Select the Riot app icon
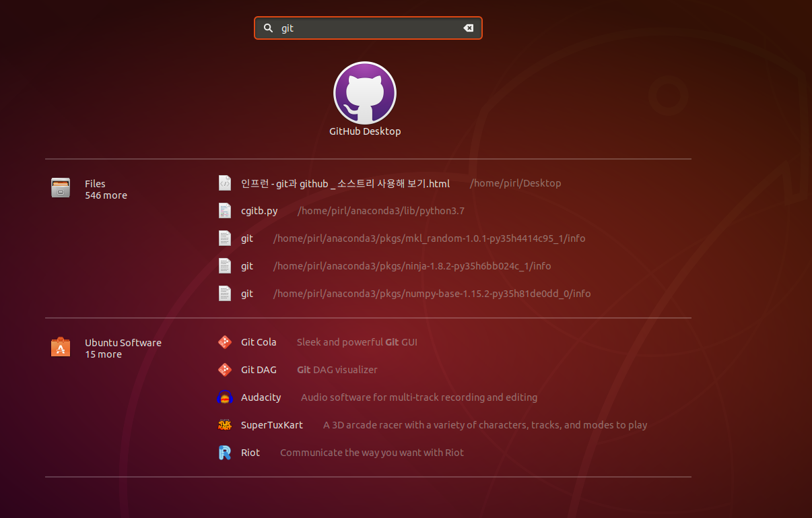The height and width of the screenshot is (518, 812). click(225, 453)
